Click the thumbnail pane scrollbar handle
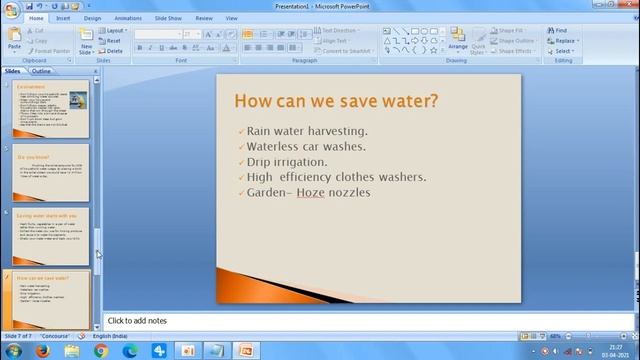 pos(97,251)
